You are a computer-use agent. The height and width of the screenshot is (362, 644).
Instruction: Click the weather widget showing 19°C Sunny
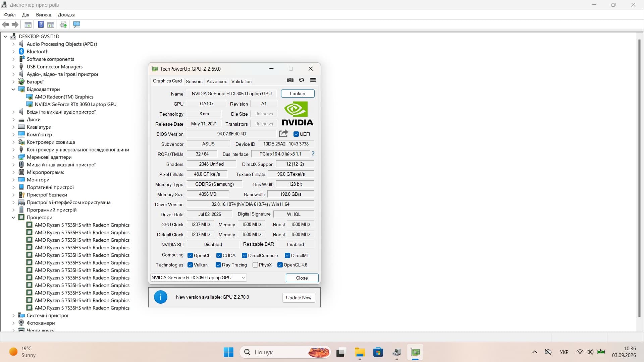[x=22, y=352]
